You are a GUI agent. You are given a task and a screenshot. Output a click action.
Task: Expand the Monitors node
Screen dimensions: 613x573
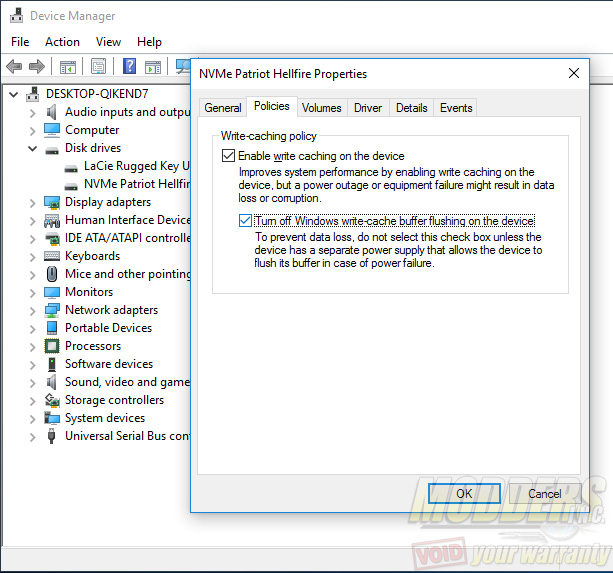[x=32, y=293]
